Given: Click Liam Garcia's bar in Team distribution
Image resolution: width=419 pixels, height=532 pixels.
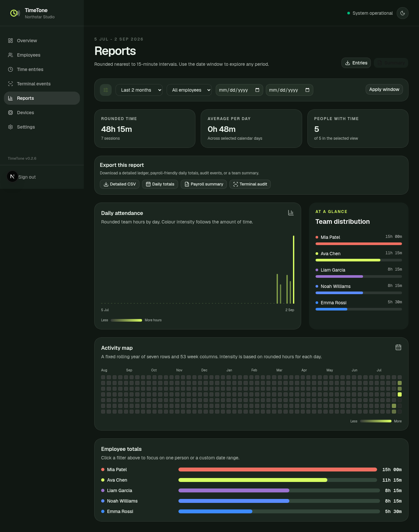Looking at the screenshot, I should (359, 276).
